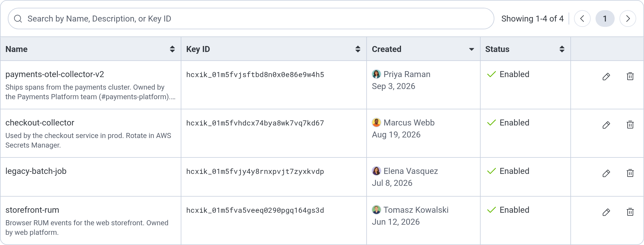Focus the Name, Description, or Key ID search field
This screenshot has width=644, height=245.
click(x=251, y=19)
